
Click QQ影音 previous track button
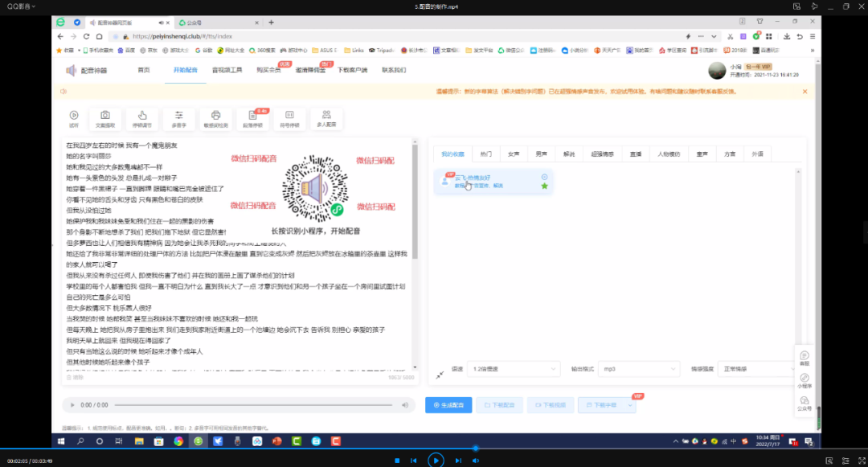(x=414, y=461)
